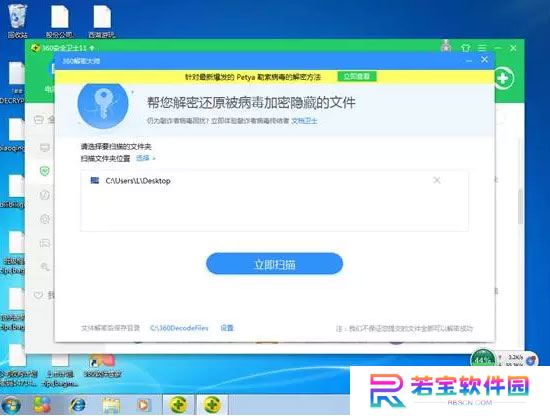Image resolution: width=550 pixels, height=416 pixels.
Task: Open the media player taskbar icon
Action: click(143, 405)
